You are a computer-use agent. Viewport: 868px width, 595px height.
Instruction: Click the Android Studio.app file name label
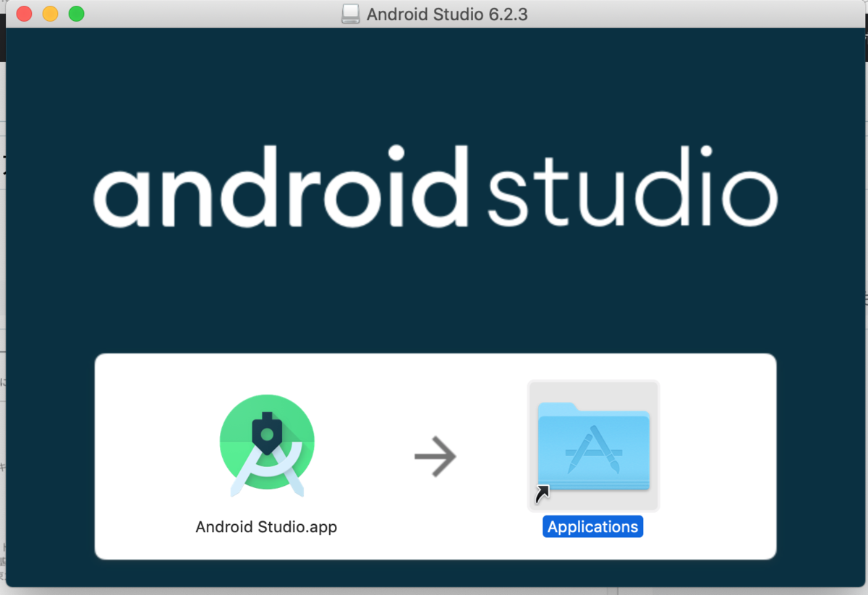(x=266, y=526)
